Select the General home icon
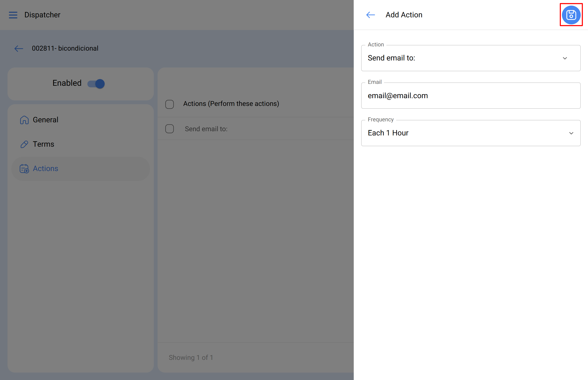This screenshot has height=380, width=588. pos(24,120)
